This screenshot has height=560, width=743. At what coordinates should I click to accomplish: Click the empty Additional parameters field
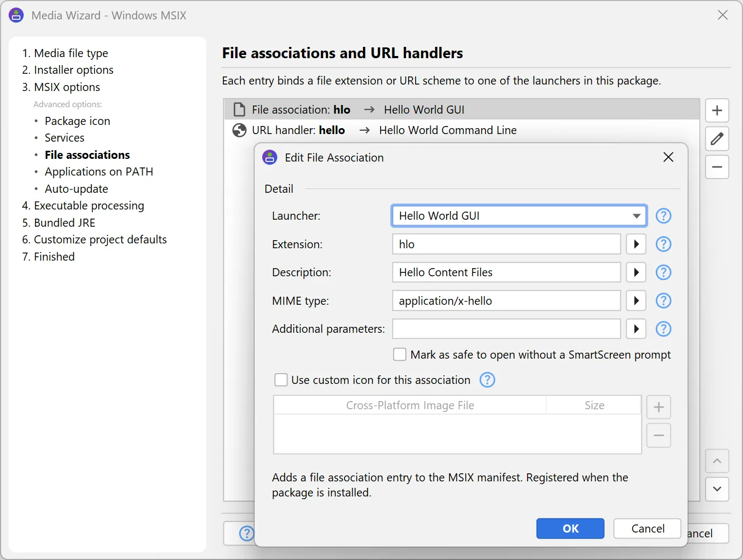pyautogui.click(x=506, y=329)
